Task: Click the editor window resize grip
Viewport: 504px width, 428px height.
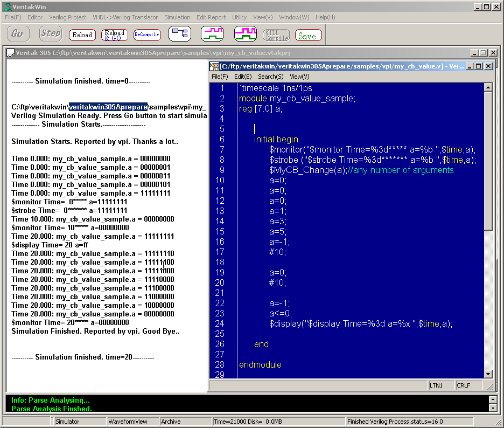Action: [x=490, y=387]
